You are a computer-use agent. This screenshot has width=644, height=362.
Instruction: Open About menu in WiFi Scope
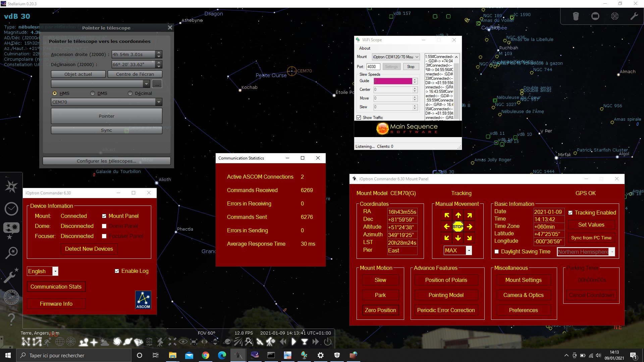pyautogui.click(x=365, y=48)
